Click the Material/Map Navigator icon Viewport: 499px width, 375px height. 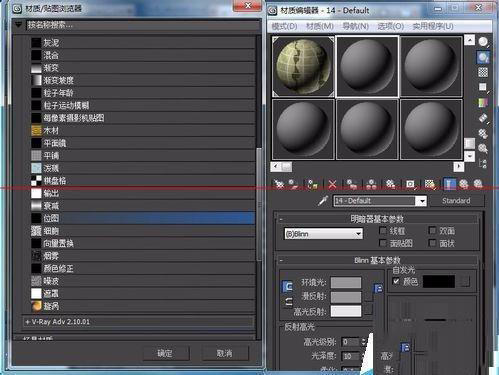[x=483, y=163]
